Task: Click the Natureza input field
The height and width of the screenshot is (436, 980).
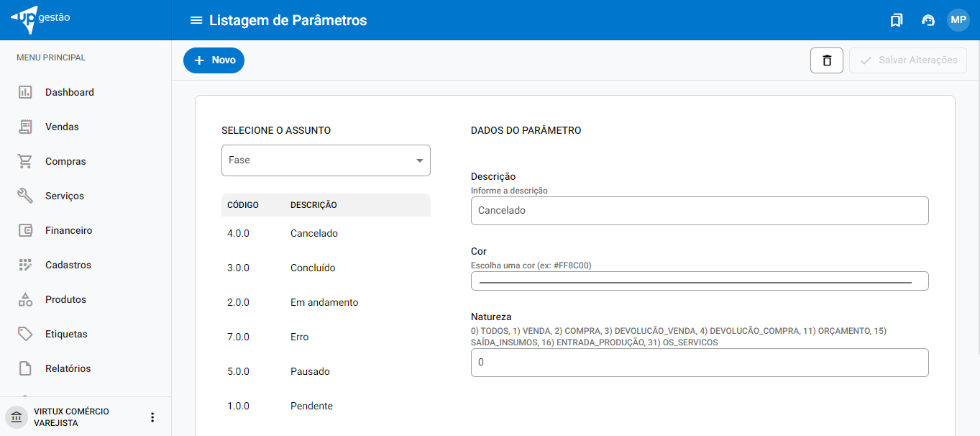Action: click(699, 363)
